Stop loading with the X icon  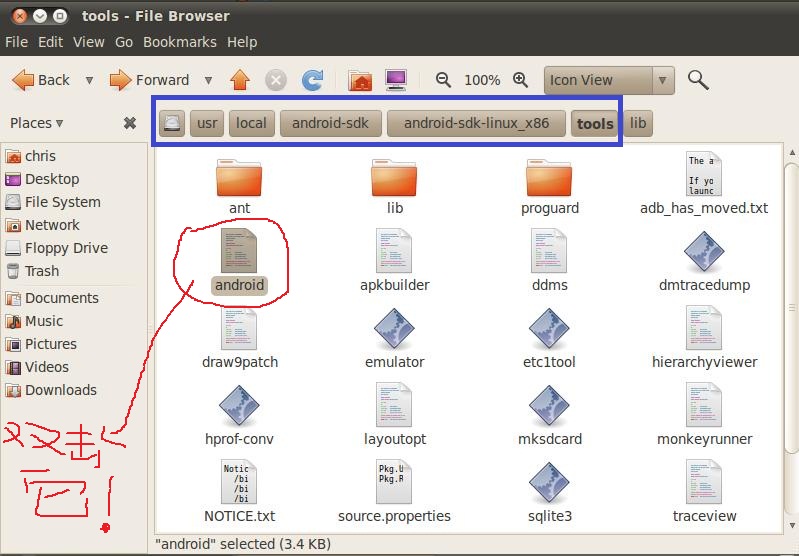click(x=276, y=81)
